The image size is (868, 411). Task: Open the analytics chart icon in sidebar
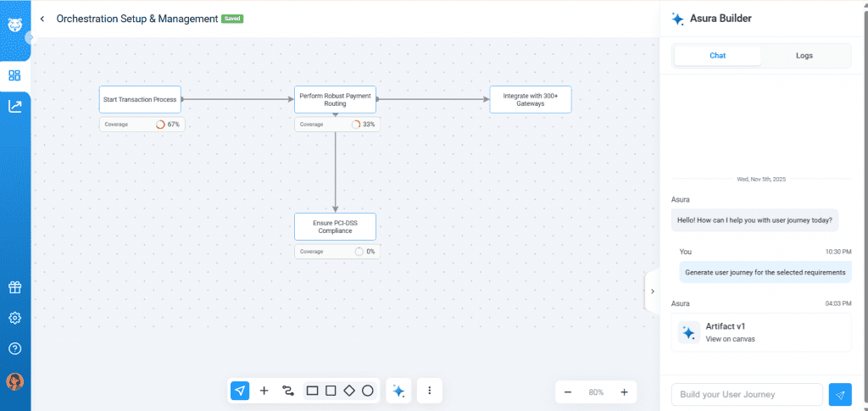pyautogui.click(x=14, y=106)
